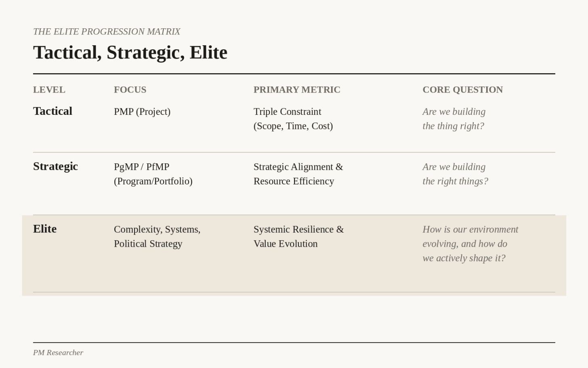This screenshot has height=368, width=588.
Task: Click the 'Triple Constraint' metric cell
Action: pyautogui.click(x=293, y=119)
